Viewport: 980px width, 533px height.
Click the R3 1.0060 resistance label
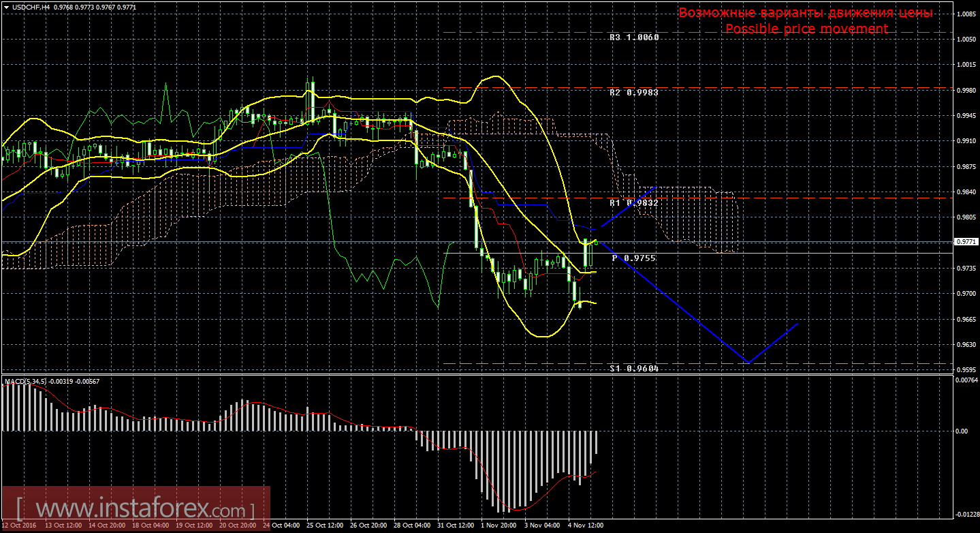[x=633, y=37]
